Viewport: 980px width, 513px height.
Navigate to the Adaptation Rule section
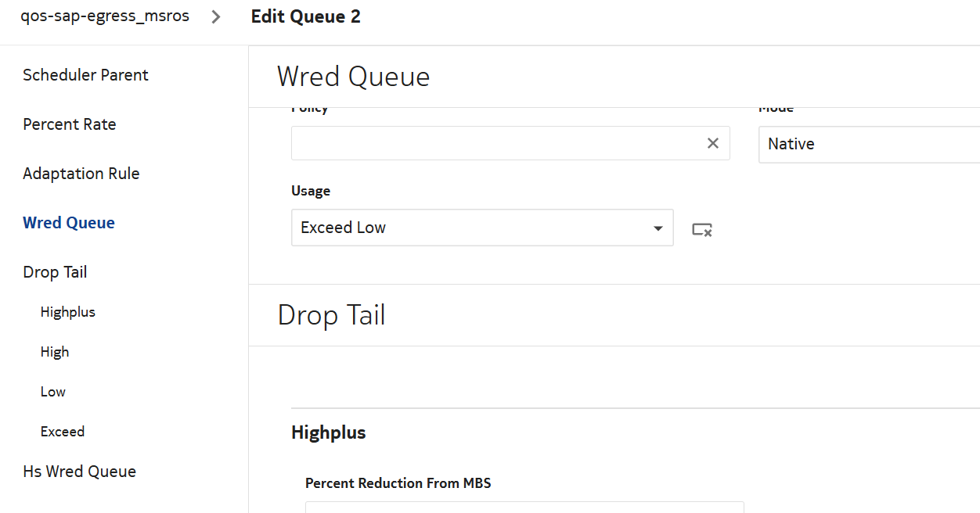(81, 174)
